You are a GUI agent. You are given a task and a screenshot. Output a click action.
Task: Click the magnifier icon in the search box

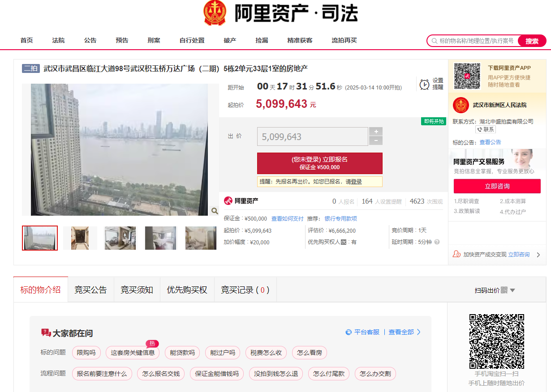coord(434,41)
